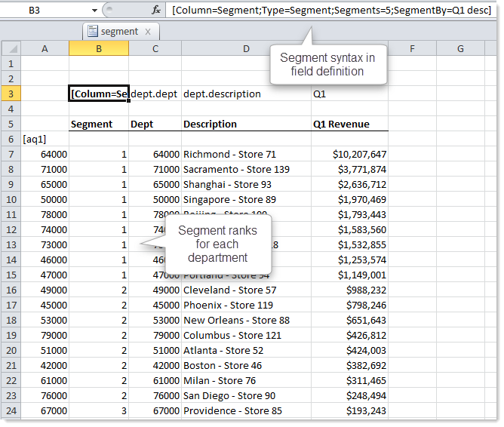
Task: Select column G header
Action: click(460, 49)
